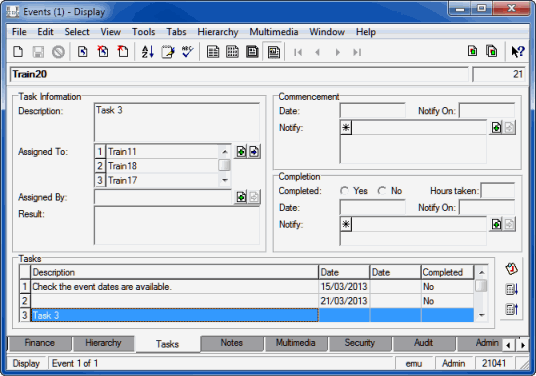Switch to the Multimedia tab
Screen dimensions: 536x376
click(295, 343)
